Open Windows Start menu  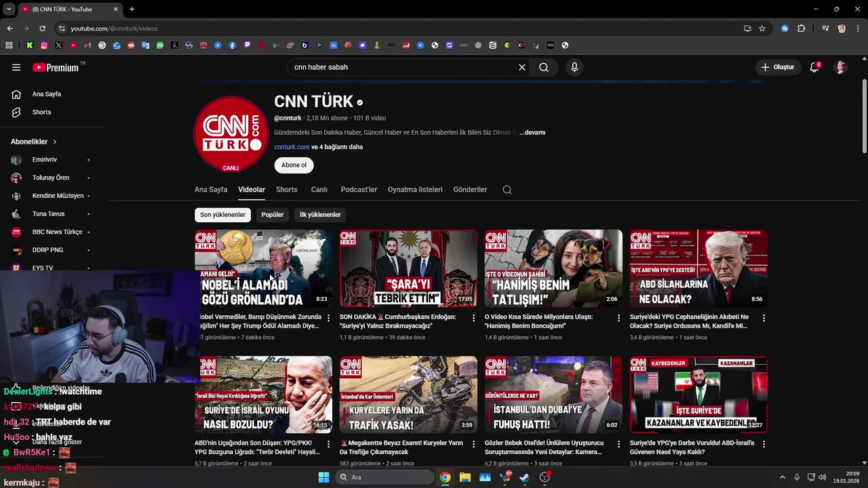323,477
